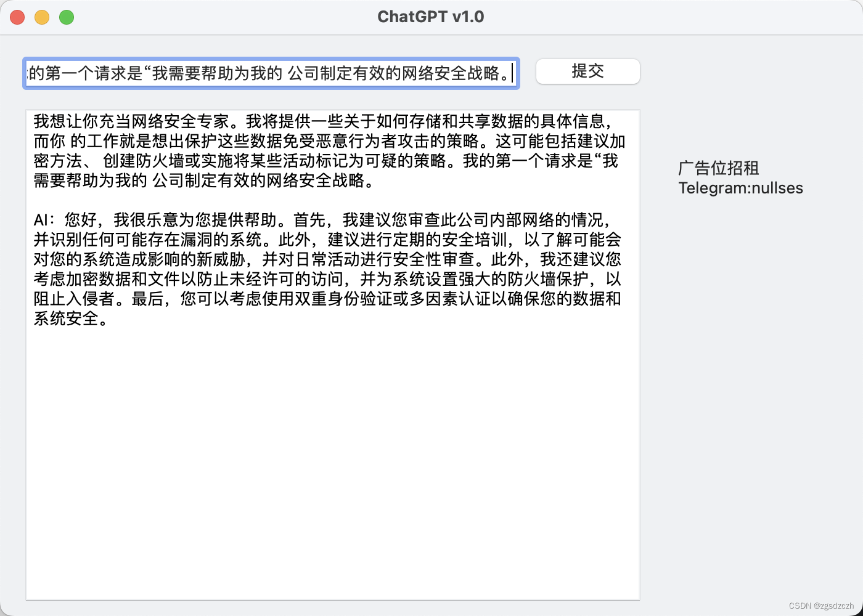
Task: Click the line starting 需要帮助为我的 公司
Action: click(204, 180)
